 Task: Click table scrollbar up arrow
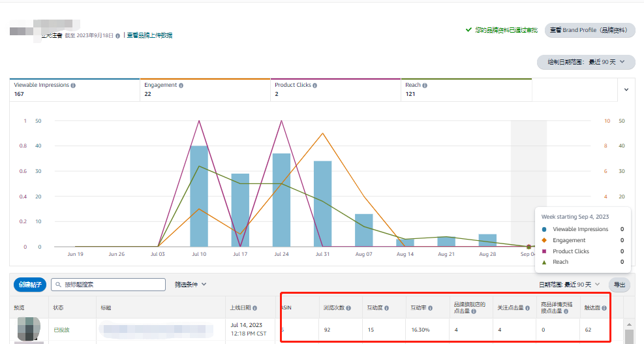tap(629, 324)
